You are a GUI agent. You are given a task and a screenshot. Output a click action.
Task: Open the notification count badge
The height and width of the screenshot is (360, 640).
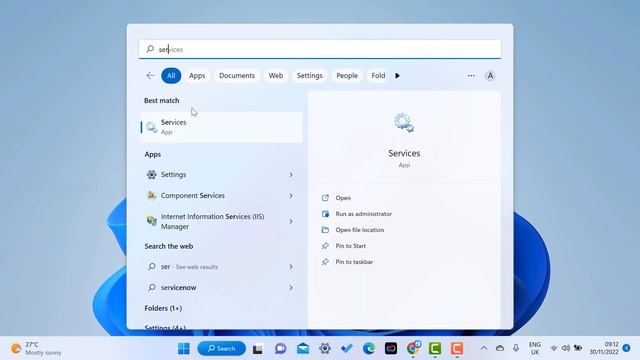coord(627,348)
